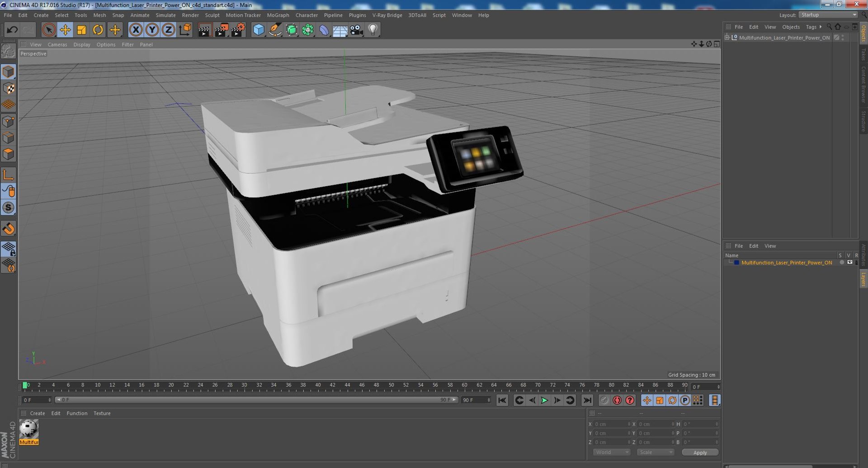Toggle rotation keyframe recording icon

[x=672, y=400]
